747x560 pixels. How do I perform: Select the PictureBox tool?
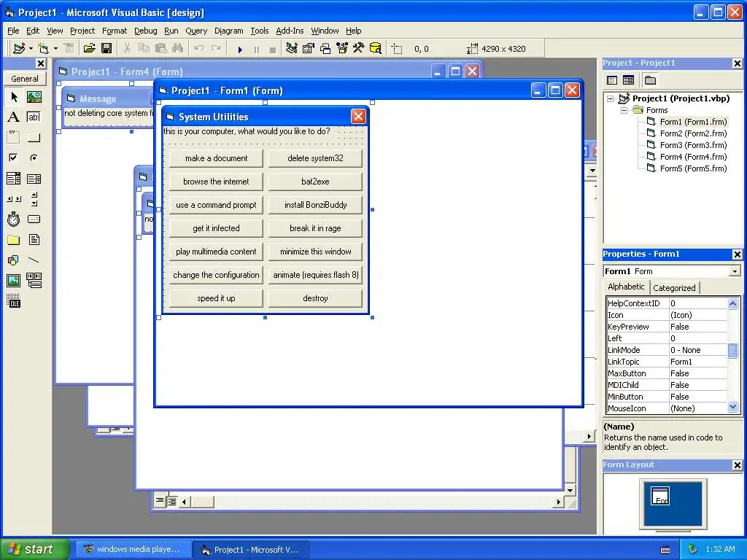coord(34,97)
